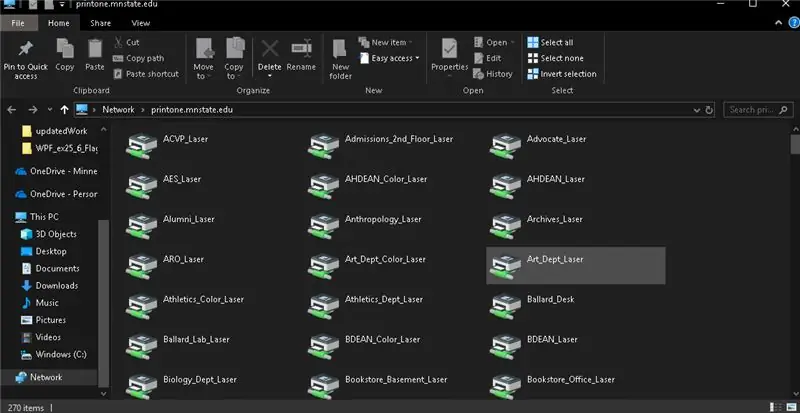Screen dimensions: 800x413
Task: Select the Bookstore_Basement_Laser printer icon
Action: pos(323,387)
